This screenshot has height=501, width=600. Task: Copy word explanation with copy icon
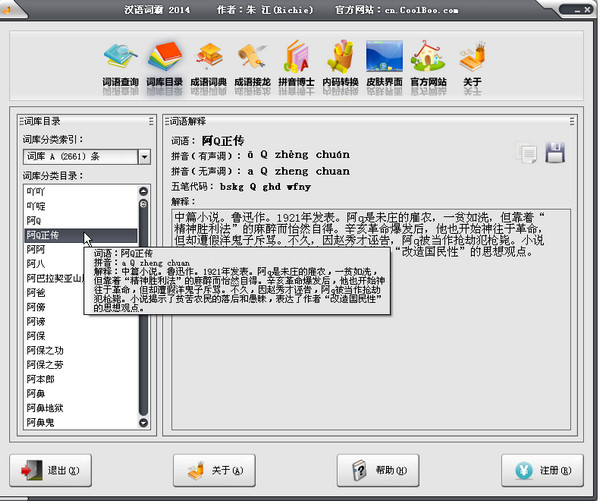[527, 153]
